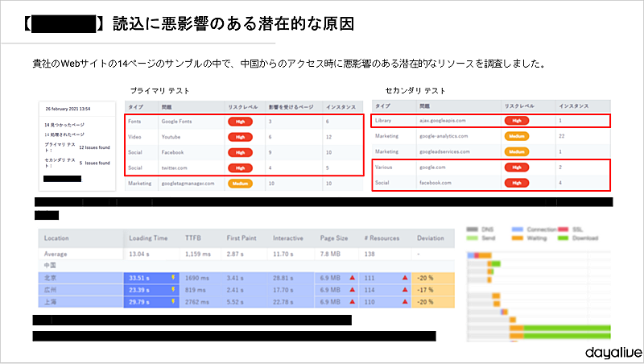Click the High badge in the google.com row

(x=517, y=168)
